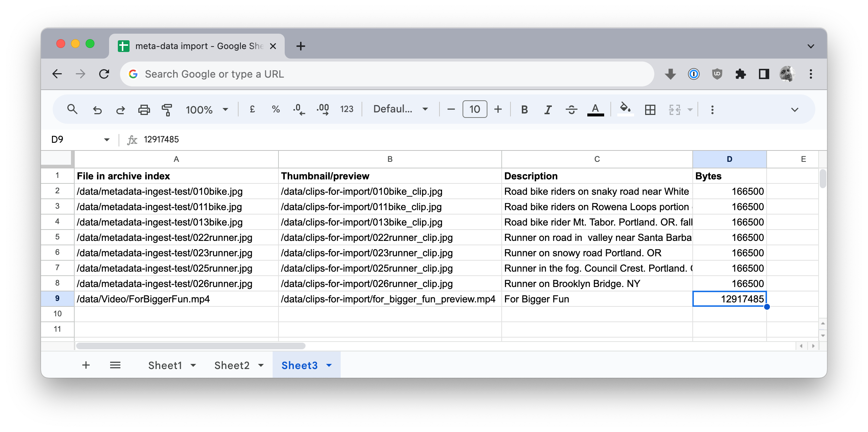The width and height of the screenshot is (868, 432).
Task: Format selected cell as currency
Action: click(x=252, y=109)
